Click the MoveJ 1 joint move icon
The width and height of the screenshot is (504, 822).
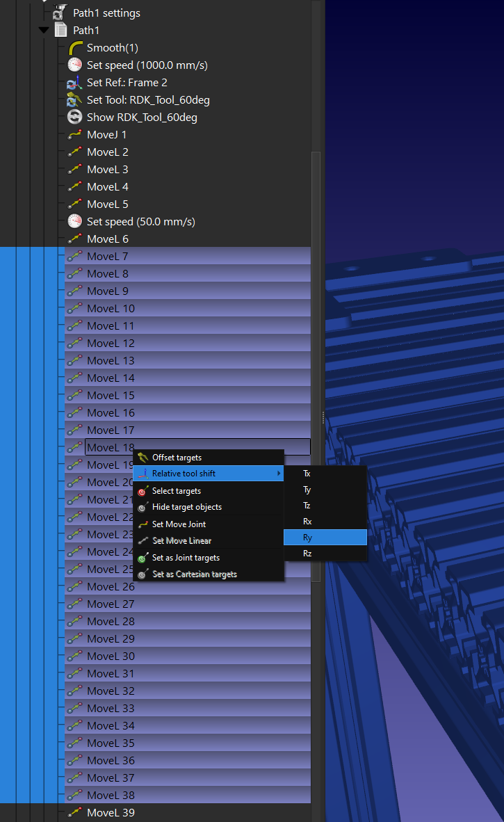coord(75,135)
